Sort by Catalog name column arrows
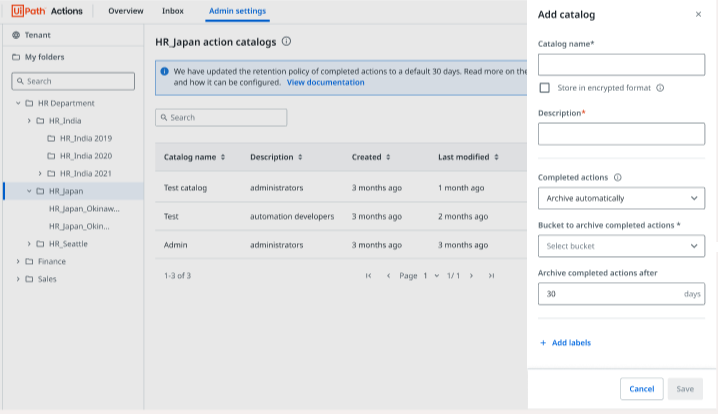Image resolution: width=718 pixels, height=414 pixels. coord(223,157)
